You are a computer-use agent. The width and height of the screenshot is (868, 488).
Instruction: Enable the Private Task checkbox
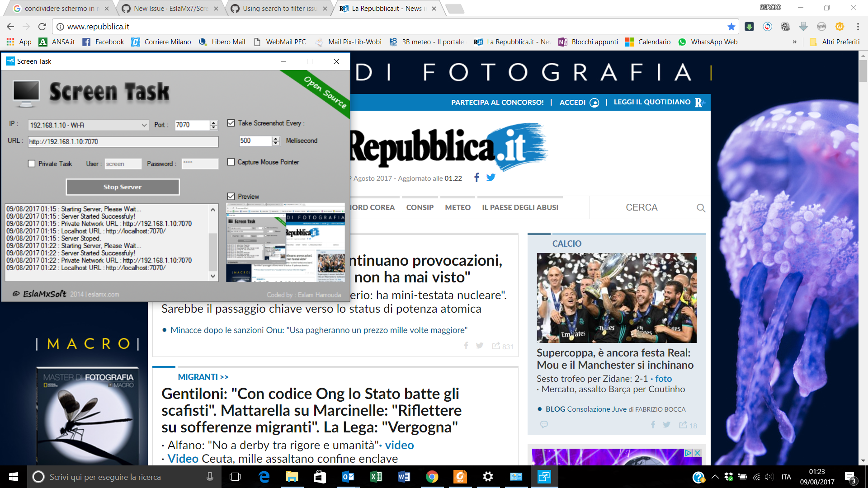pos(32,164)
